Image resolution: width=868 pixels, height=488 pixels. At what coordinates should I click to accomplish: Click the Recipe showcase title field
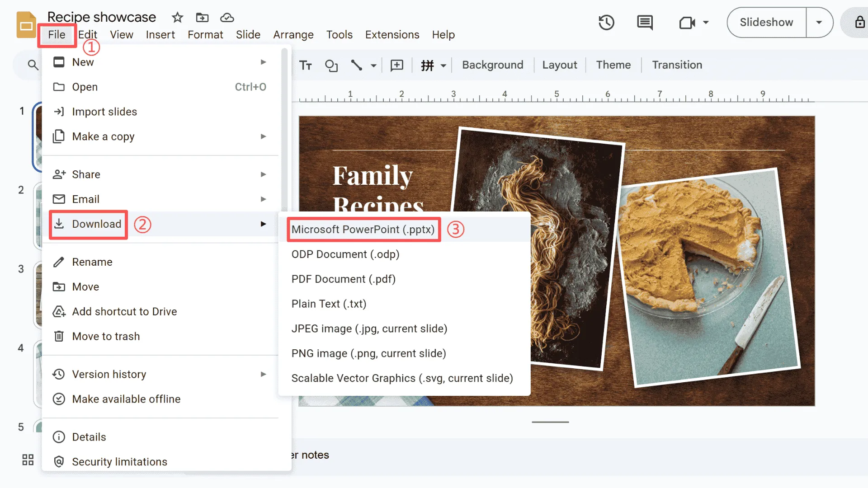click(102, 17)
